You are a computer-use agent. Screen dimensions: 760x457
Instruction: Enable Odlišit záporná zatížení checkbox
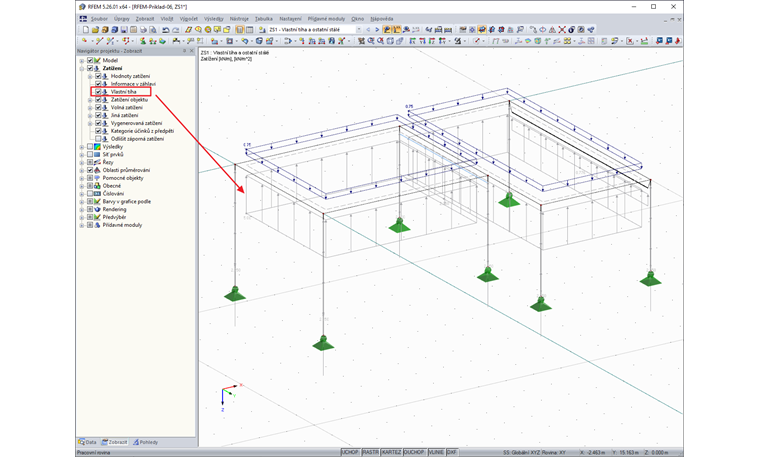coord(98,139)
